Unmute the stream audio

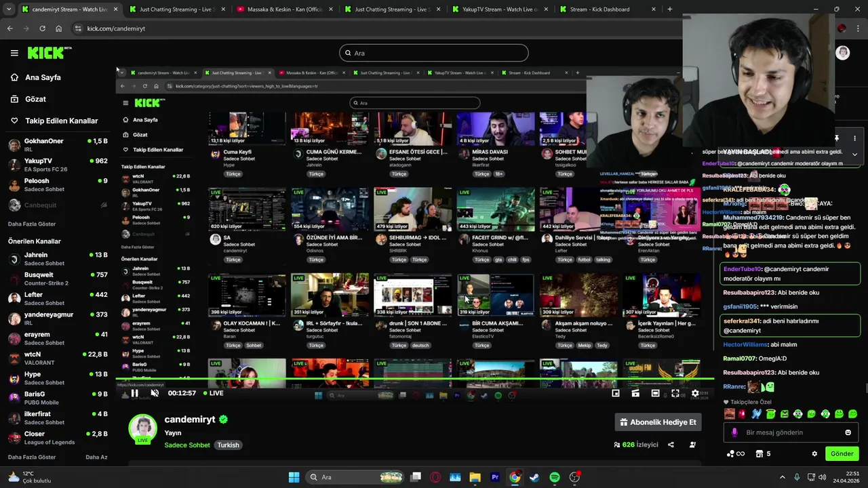[x=155, y=393]
